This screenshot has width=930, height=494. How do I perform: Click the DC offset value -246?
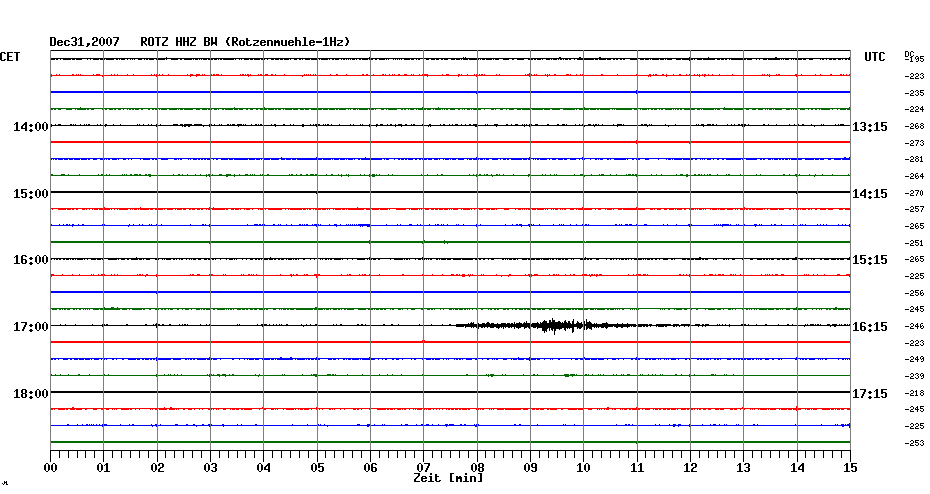click(x=914, y=327)
